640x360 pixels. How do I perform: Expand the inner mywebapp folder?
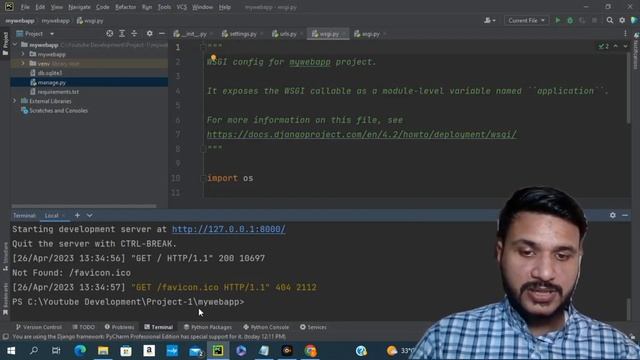point(23,54)
